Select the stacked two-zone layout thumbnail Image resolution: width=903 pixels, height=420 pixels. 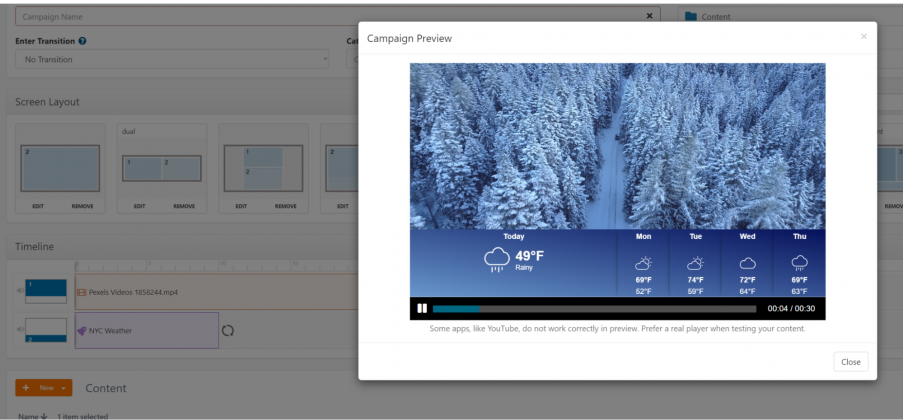click(x=263, y=168)
